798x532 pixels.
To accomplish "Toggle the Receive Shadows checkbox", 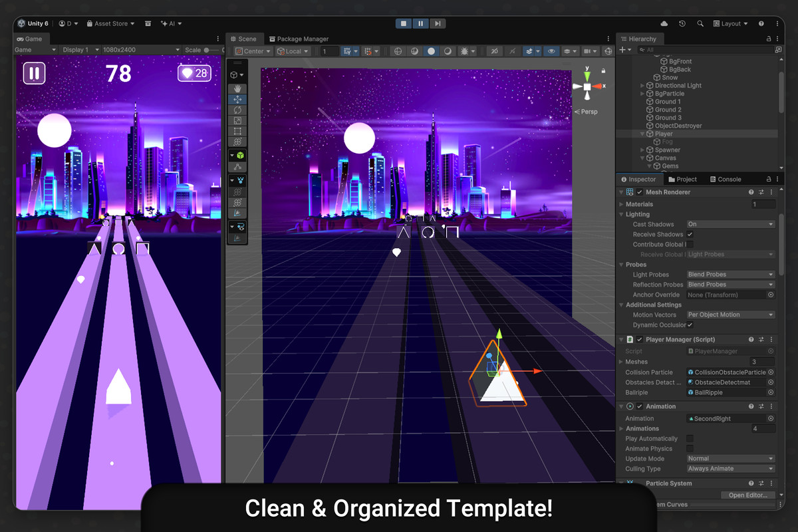I will [690, 234].
